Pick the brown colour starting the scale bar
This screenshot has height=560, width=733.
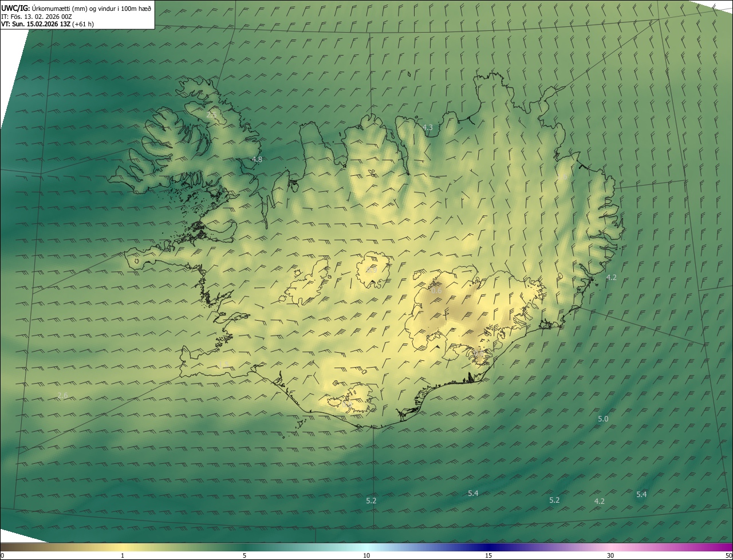pyautogui.click(x=6, y=547)
